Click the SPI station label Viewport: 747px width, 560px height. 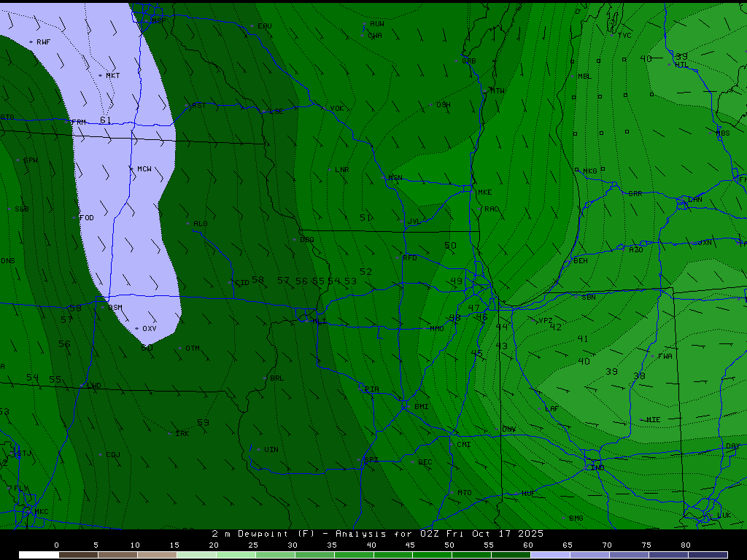(x=371, y=459)
